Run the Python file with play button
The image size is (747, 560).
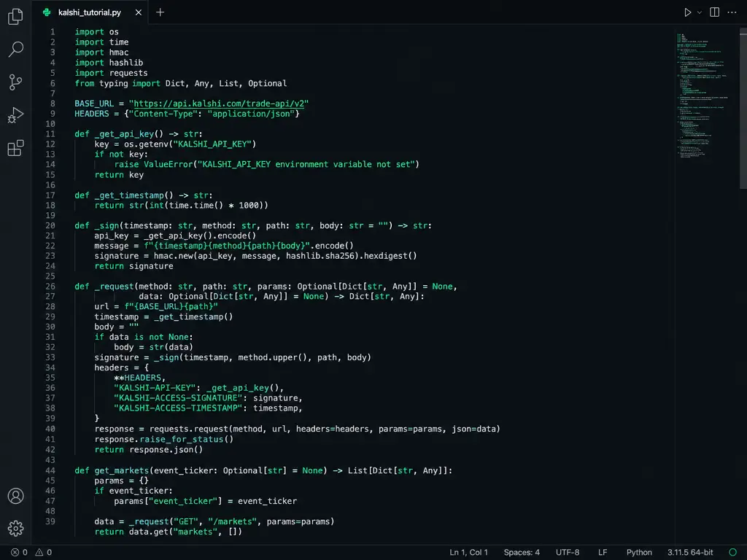pyautogui.click(x=687, y=12)
